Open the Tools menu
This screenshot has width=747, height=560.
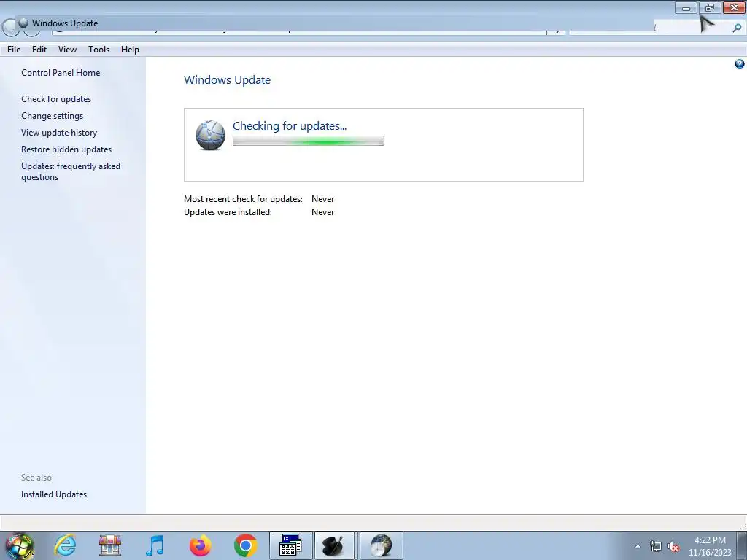pos(98,50)
